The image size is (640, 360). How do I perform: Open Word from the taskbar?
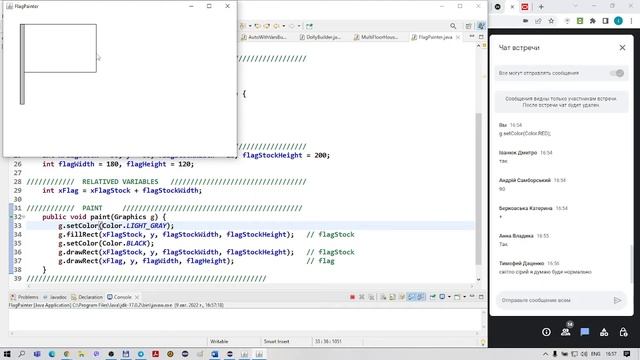215,354
